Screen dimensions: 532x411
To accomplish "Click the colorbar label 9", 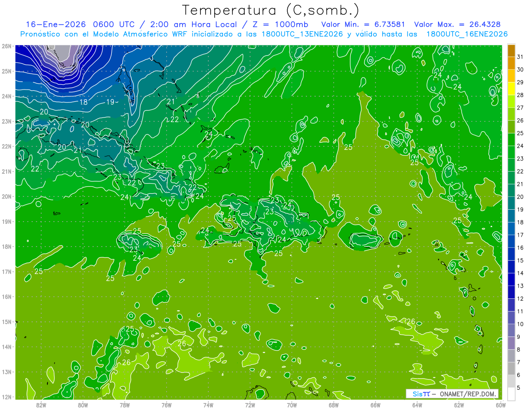I will 519,337.
